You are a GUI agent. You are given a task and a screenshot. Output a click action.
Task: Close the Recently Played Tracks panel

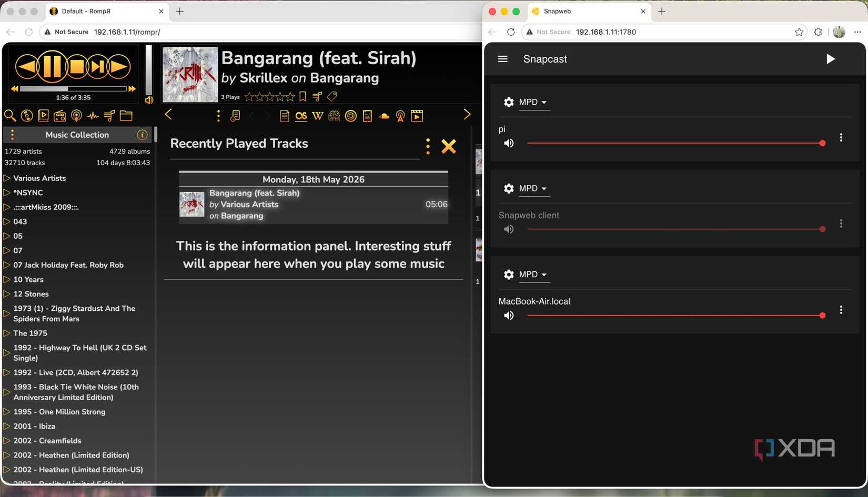click(449, 146)
